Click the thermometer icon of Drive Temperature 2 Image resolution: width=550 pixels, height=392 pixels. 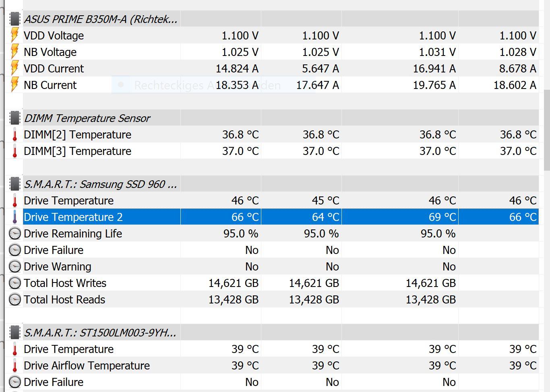[14, 217]
